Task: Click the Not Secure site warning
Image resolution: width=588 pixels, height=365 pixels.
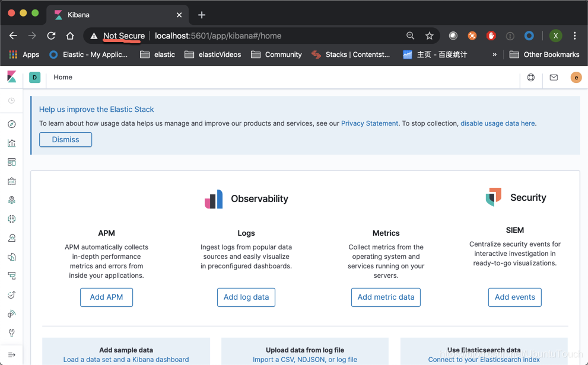Action: pyautogui.click(x=119, y=36)
